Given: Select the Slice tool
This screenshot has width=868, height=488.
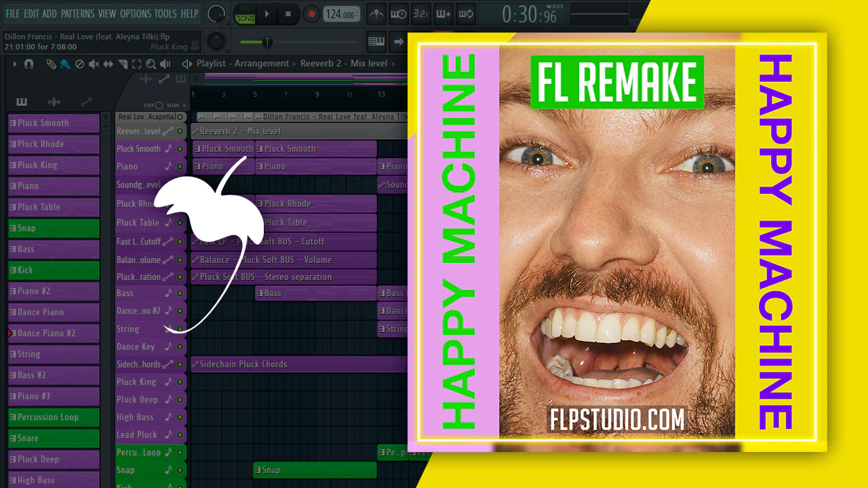Looking at the screenshot, I should pyautogui.click(x=123, y=64).
